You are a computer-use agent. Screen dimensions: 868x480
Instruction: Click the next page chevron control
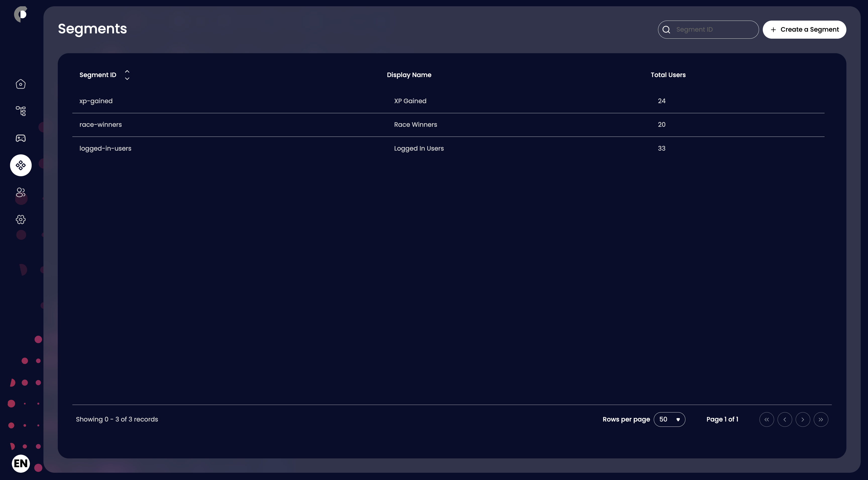coord(803,419)
